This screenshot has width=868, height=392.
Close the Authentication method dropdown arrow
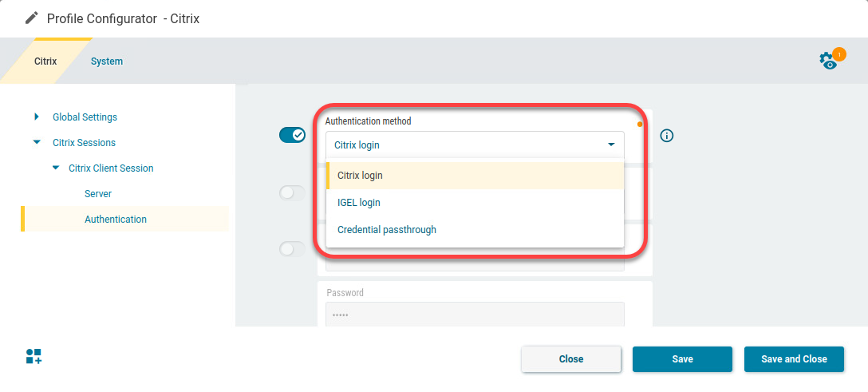point(611,145)
